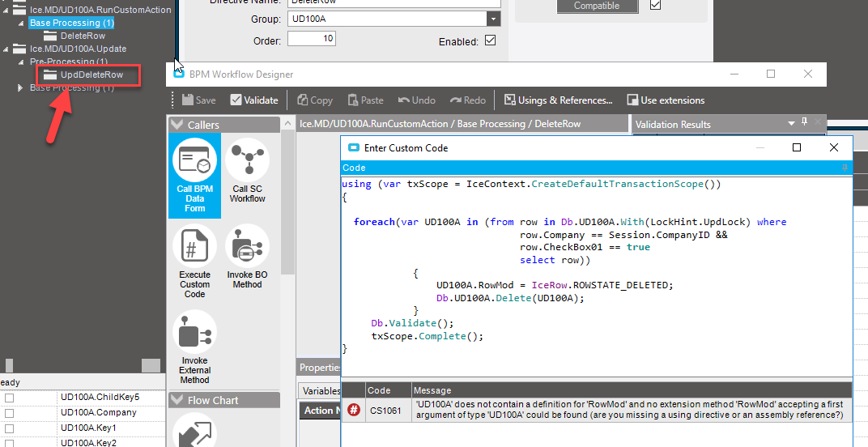The height and width of the screenshot is (447, 868).
Task: Click the DeleteRow directive folder icon
Action: 50,36
